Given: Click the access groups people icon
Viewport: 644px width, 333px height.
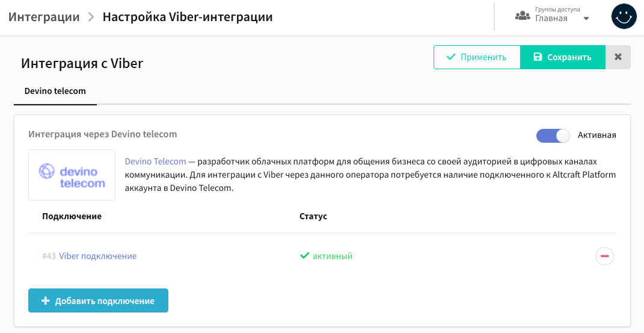Looking at the screenshot, I should (523, 16).
